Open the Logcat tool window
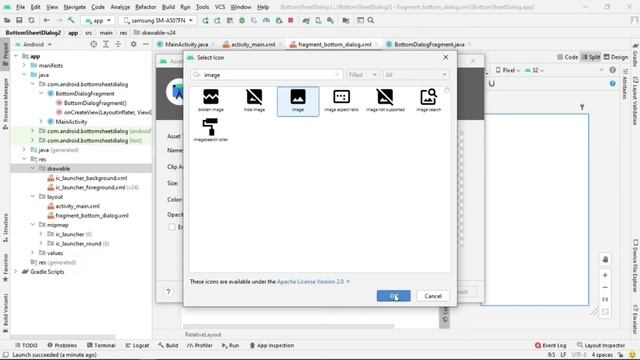The width and height of the screenshot is (640, 360). (137, 345)
